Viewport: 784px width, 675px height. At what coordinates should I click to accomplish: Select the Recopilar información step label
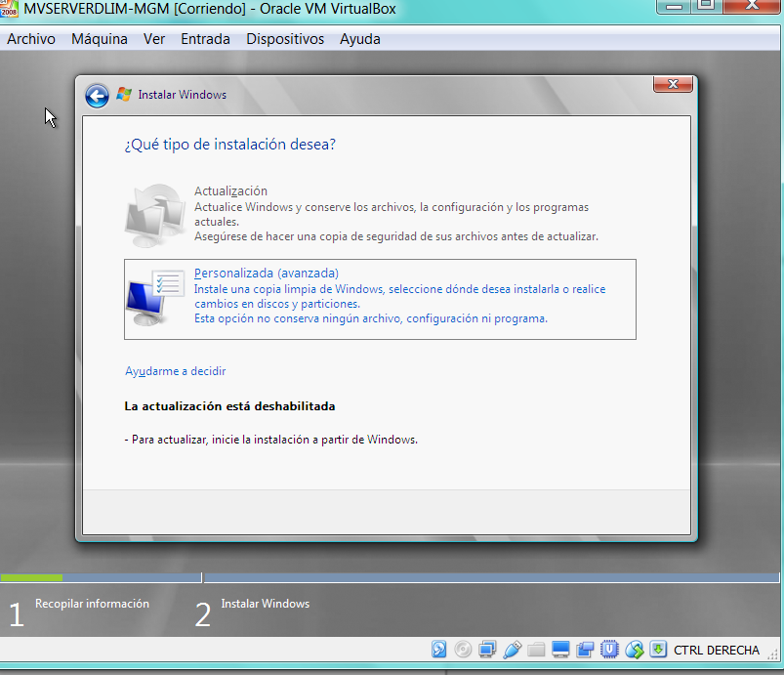(91, 604)
